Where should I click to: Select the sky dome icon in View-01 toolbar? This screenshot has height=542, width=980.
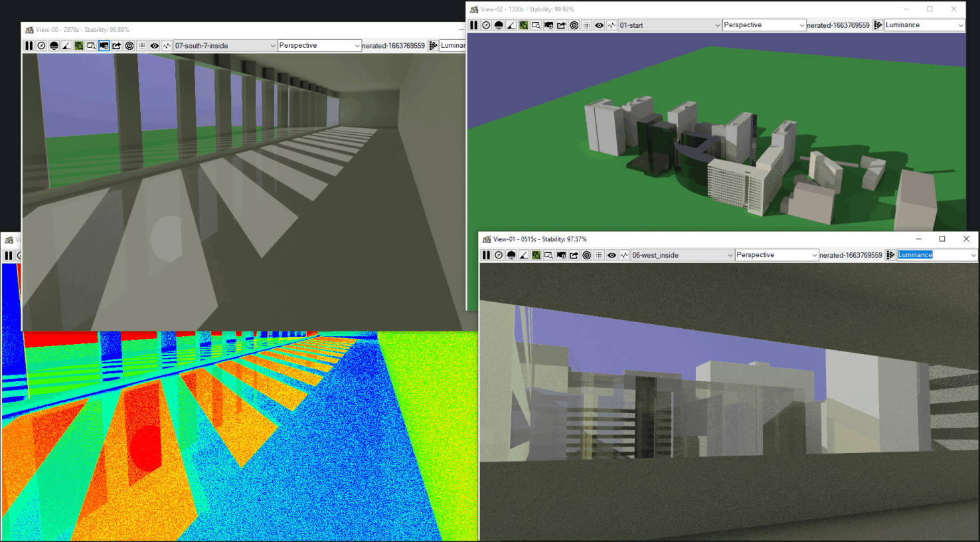click(510, 254)
